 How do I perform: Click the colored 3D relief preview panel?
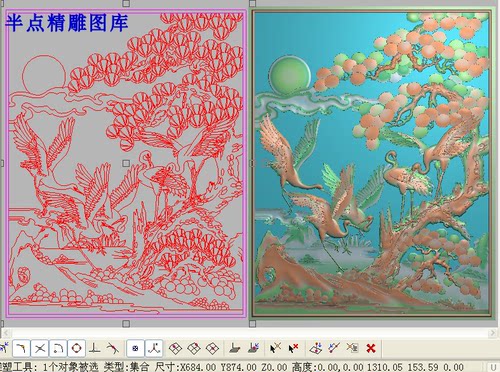(x=372, y=163)
